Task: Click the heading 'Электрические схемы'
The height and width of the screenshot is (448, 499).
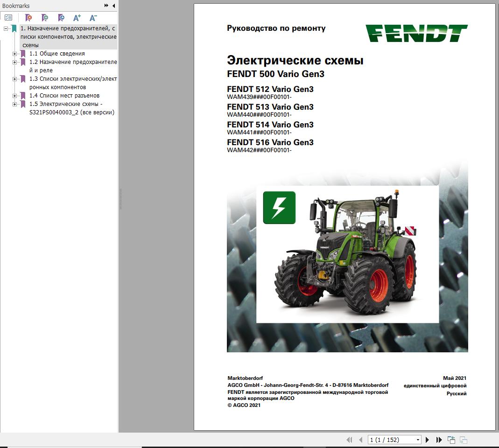Action: [x=295, y=60]
